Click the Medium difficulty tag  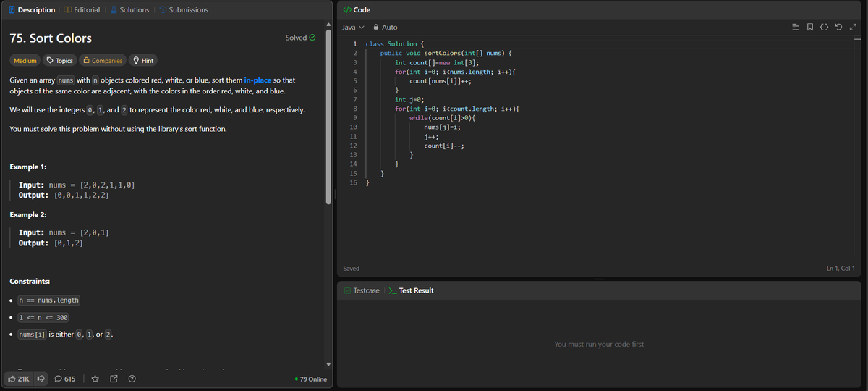25,61
